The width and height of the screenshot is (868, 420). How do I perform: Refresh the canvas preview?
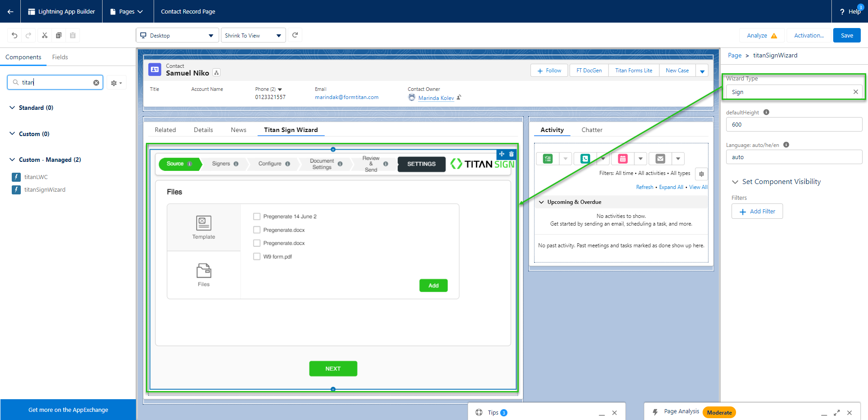[295, 35]
